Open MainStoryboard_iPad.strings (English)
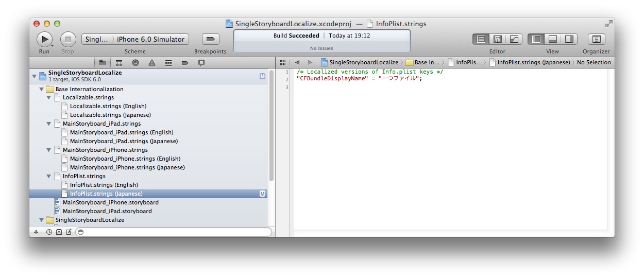Viewport: 644px width, 278px height. coord(148,132)
